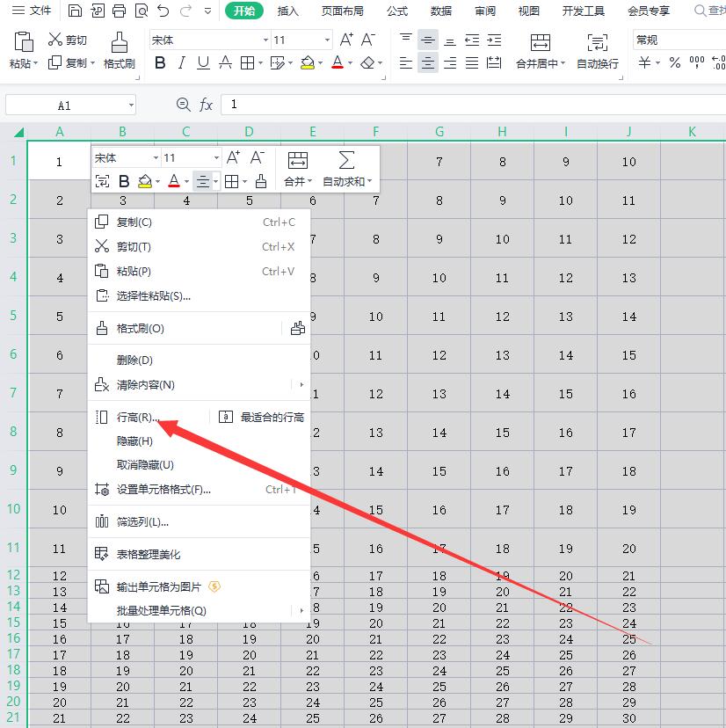Choose 选择性粘贴(S)... entry
The image size is (726, 728).
(x=200, y=295)
